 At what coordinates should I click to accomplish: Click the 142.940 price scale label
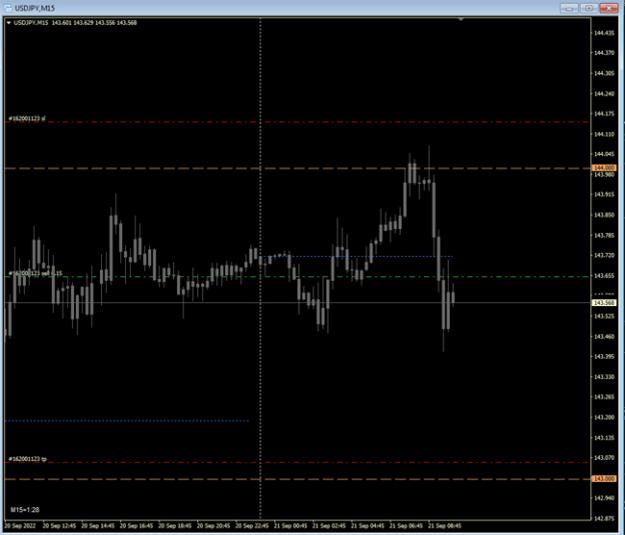pos(604,498)
